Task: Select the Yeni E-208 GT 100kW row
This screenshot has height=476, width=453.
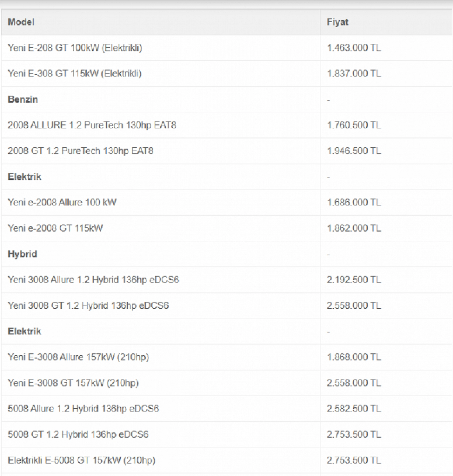Action: (x=75, y=48)
